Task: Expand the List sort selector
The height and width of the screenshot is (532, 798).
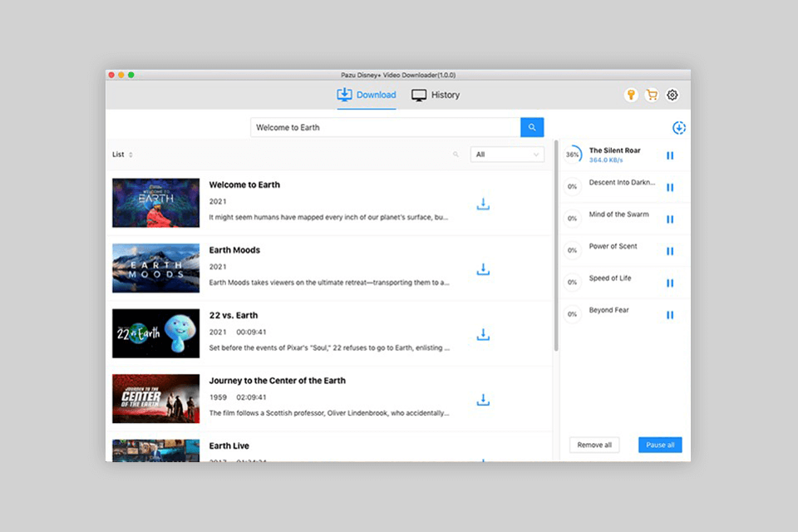Action: (x=123, y=155)
